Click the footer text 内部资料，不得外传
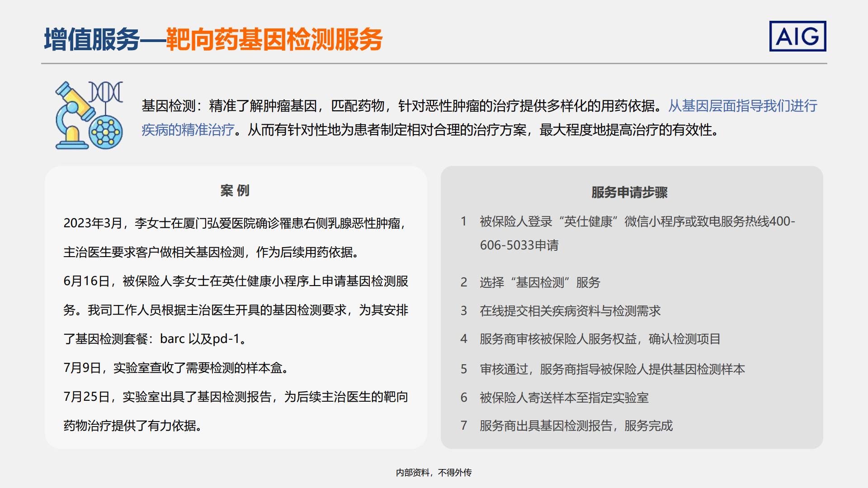The image size is (868, 488). [434, 473]
